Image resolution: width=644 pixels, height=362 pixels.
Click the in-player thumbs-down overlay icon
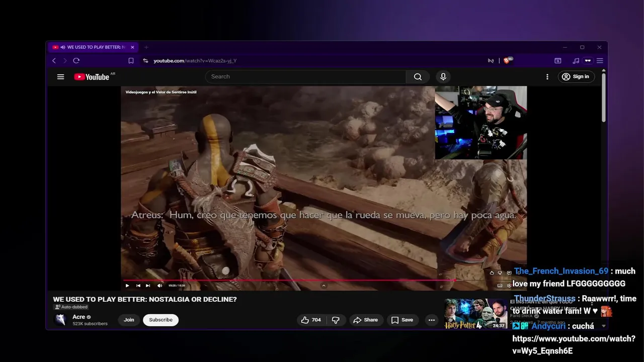coord(500,273)
